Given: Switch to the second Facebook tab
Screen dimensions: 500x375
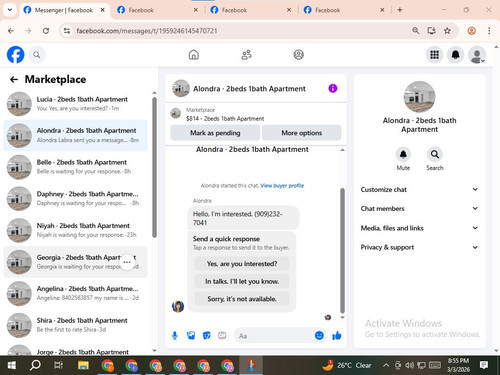Looking at the screenshot, I should pyautogui.click(x=157, y=10).
